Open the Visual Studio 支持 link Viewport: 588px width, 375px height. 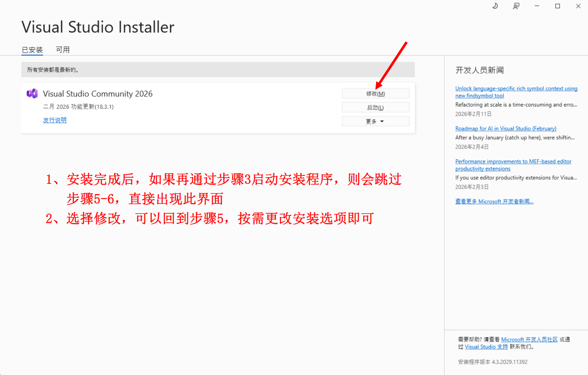(x=486, y=347)
